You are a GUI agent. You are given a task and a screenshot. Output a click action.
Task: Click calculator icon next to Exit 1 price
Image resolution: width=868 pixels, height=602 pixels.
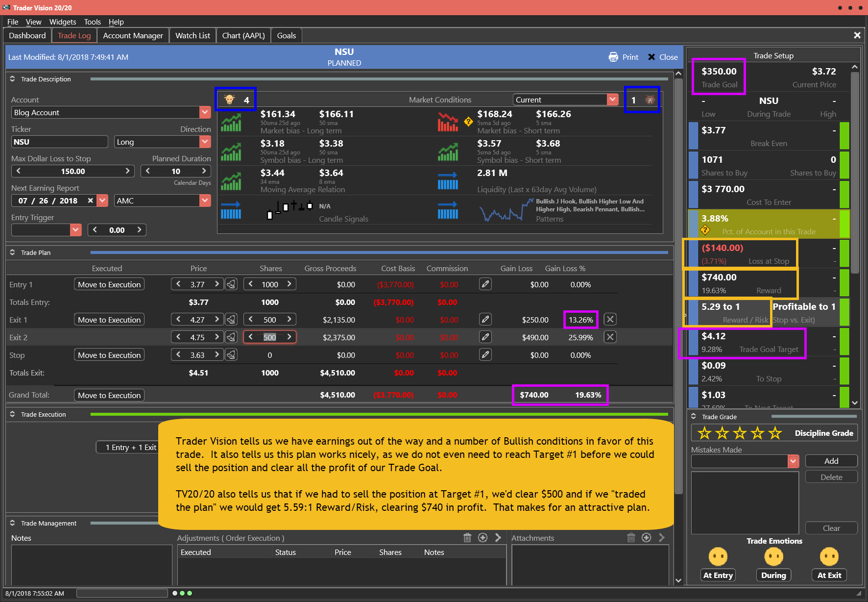(231, 320)
